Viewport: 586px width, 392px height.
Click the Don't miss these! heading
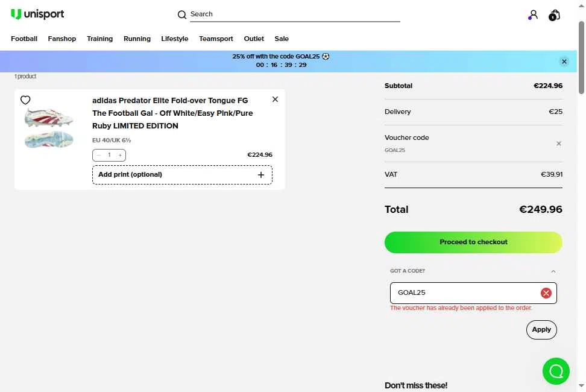click(415, 385)
